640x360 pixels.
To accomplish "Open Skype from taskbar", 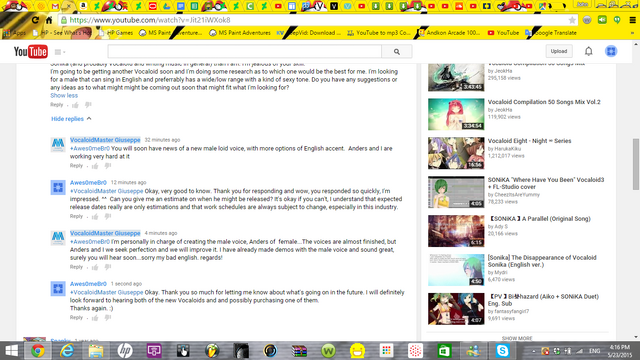I will point(502,351).
